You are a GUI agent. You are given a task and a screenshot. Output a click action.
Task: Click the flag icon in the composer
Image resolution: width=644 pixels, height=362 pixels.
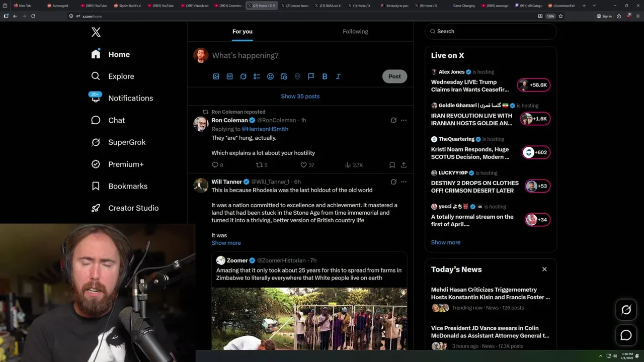311,76
